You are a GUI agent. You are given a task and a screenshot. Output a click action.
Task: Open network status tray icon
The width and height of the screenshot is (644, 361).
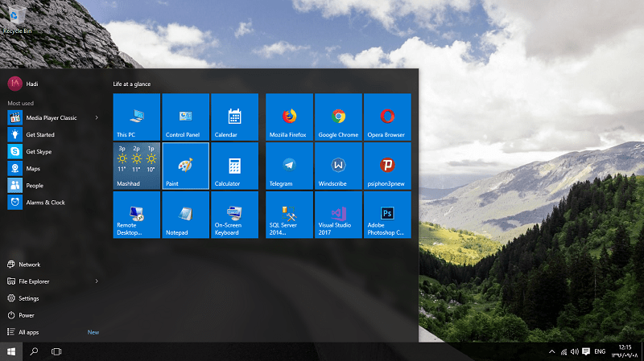coord(564,351)
